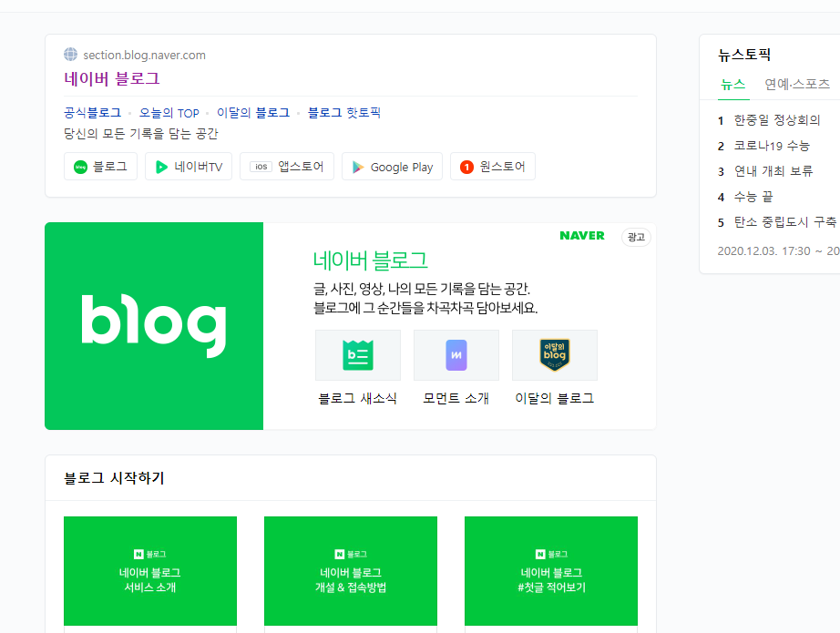The height and width of the screenshot is (633, 840).
Task: Open news topic 탄소 중립도시 구축
Action: point(784,222)
